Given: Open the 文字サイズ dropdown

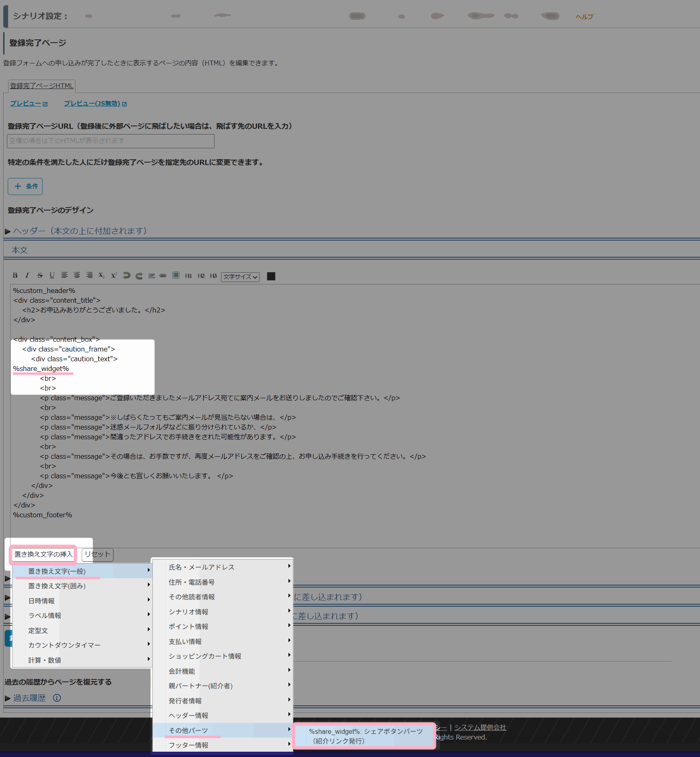Looking at the screenshot, I should click(x=240, y=277).
